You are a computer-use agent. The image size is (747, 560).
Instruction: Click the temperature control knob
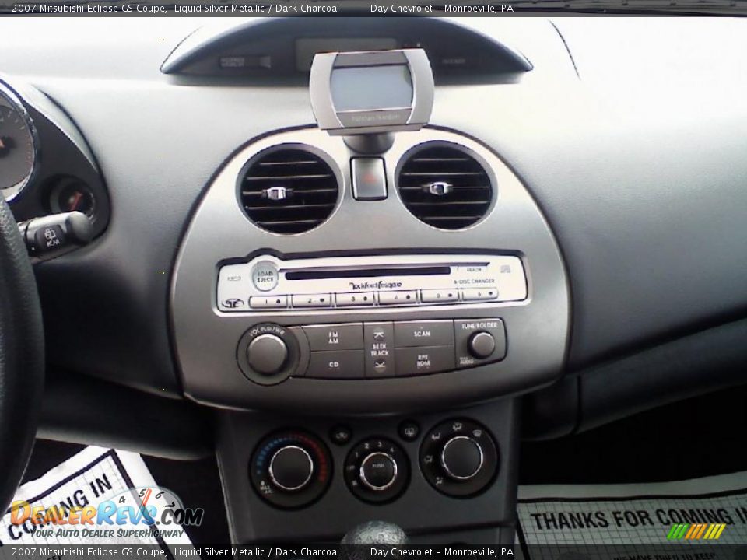point(291,468)
